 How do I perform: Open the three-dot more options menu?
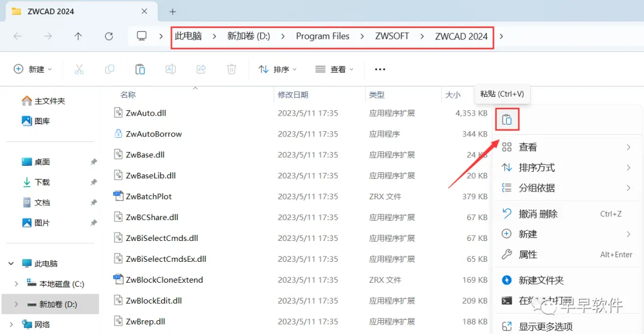pos(380,69)
